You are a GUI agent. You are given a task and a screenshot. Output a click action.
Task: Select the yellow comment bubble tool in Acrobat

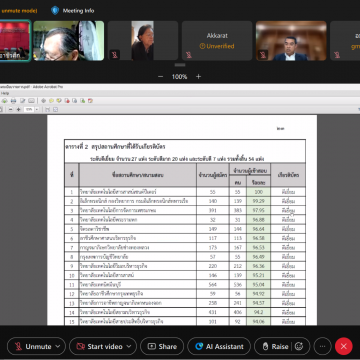[59, 101]
